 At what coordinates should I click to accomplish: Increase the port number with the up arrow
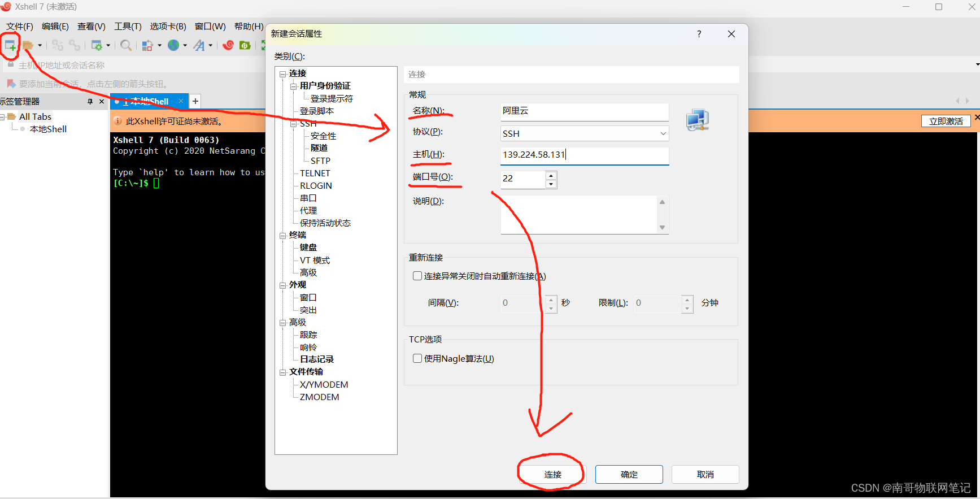551,175
